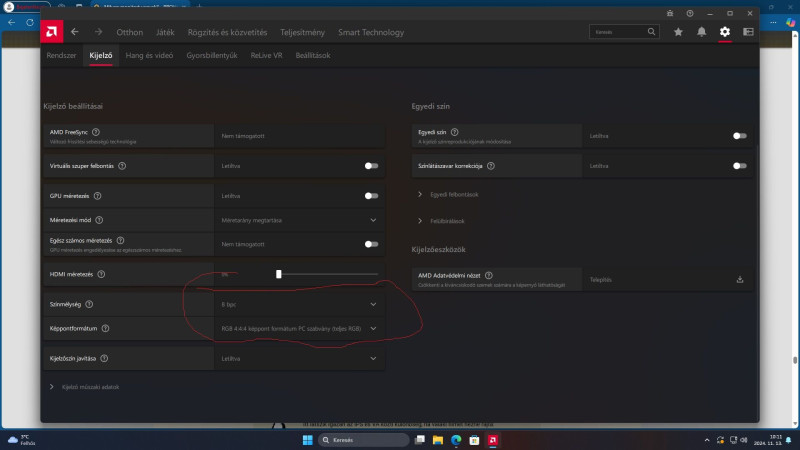Open help question icon in title bar

click(690, 13)
